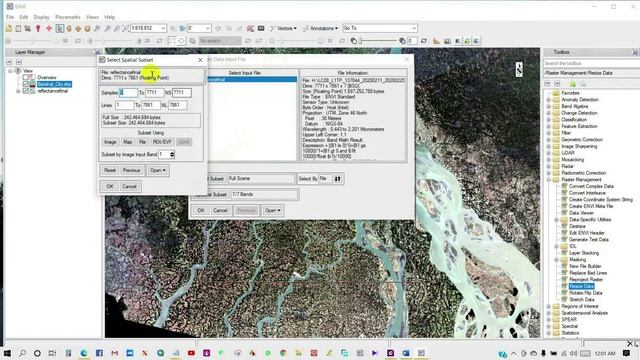
Task: Open the Annotations dropdown menu
Action: 321,28
